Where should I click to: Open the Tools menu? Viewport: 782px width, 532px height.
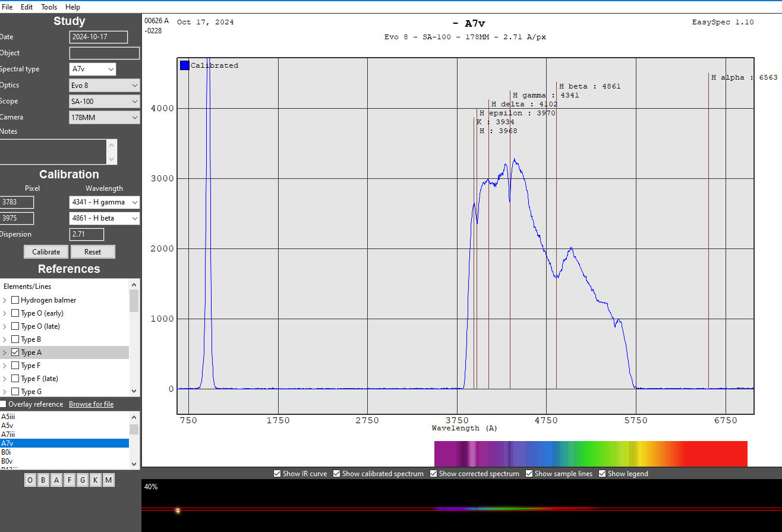click(49, 7)
